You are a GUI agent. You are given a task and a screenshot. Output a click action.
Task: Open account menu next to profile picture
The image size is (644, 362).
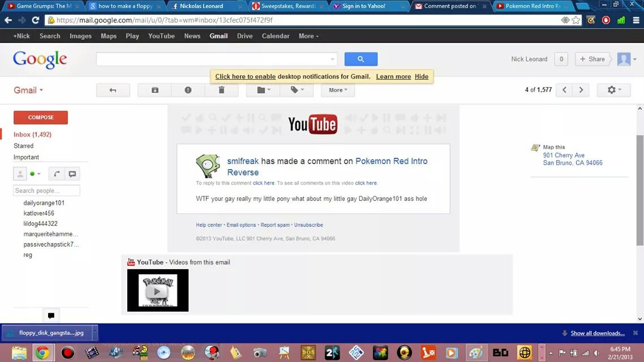[x=634, y=59]
